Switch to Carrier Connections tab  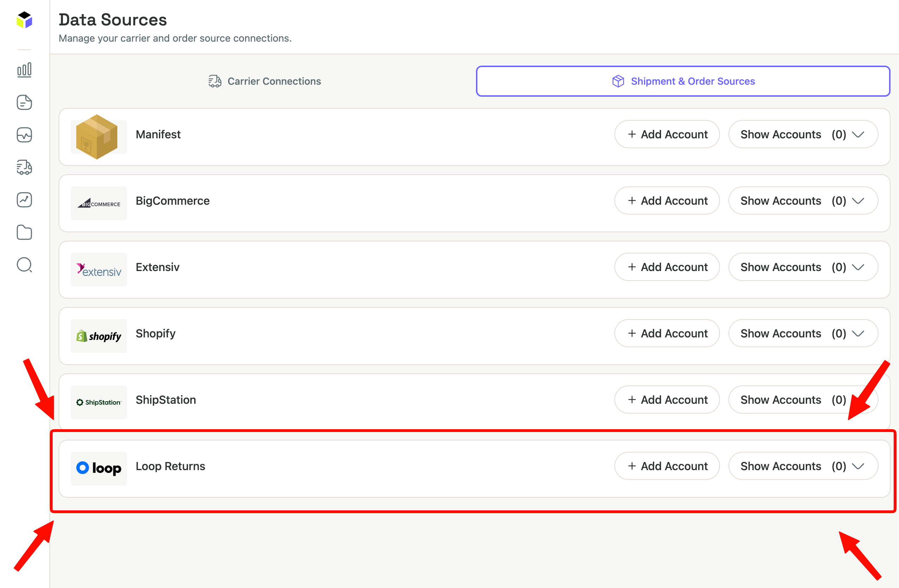click(x=265, y=81)
